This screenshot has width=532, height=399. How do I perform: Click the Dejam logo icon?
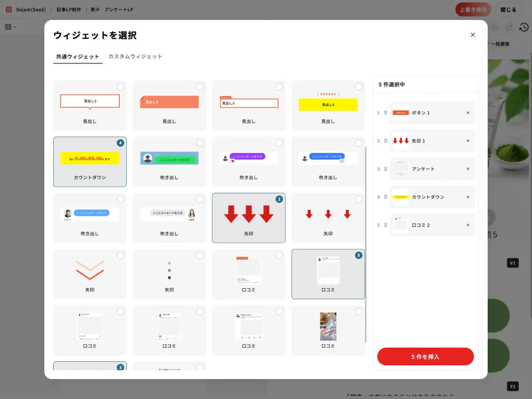[9, 9]
